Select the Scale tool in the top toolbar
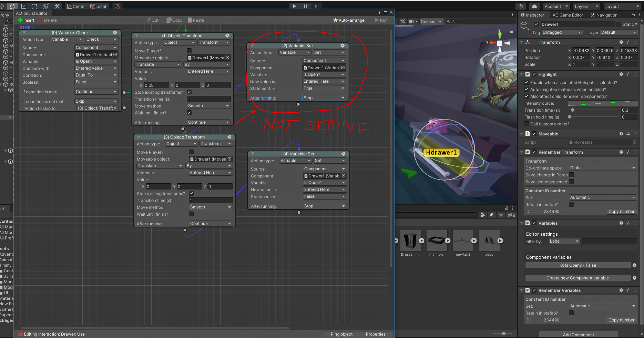644x338 pixels. tap(24, 6)
